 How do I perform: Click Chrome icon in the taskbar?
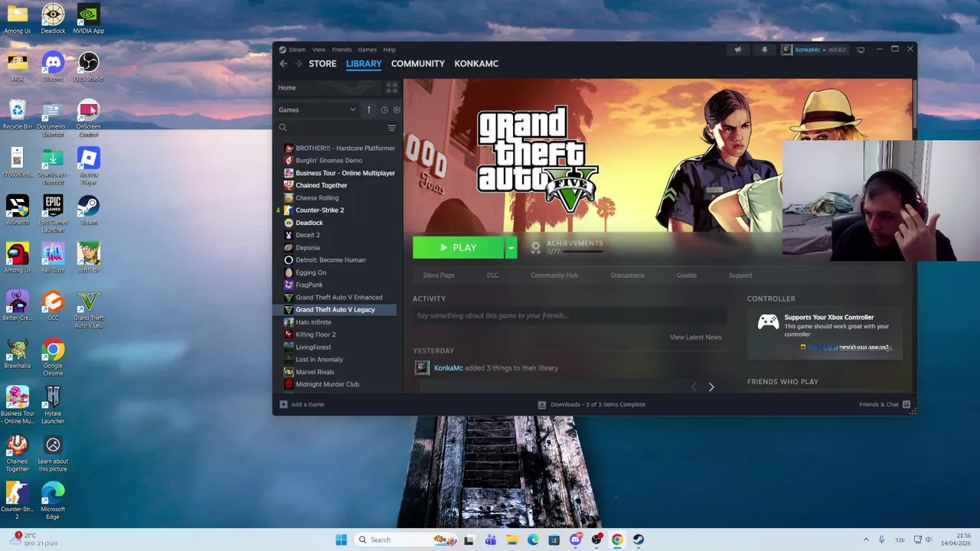[x=617, y=540]
